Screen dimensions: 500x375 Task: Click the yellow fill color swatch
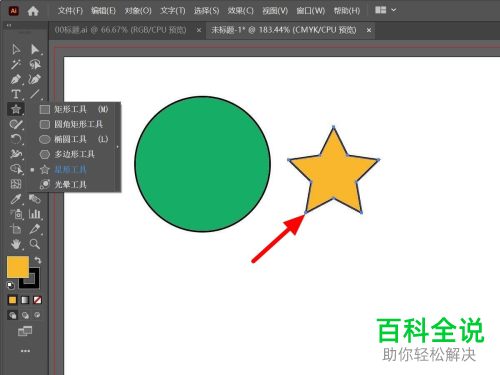coord(18,267)
